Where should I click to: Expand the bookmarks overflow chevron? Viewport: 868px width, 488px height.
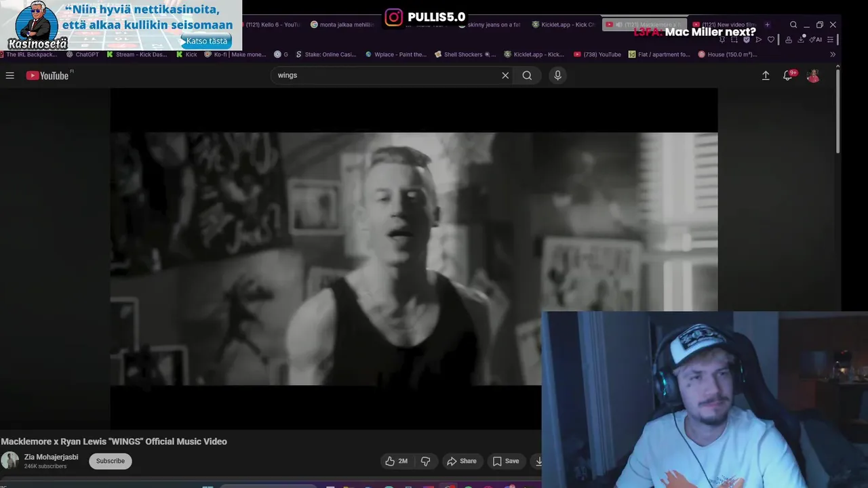click(x=833, y=54)
